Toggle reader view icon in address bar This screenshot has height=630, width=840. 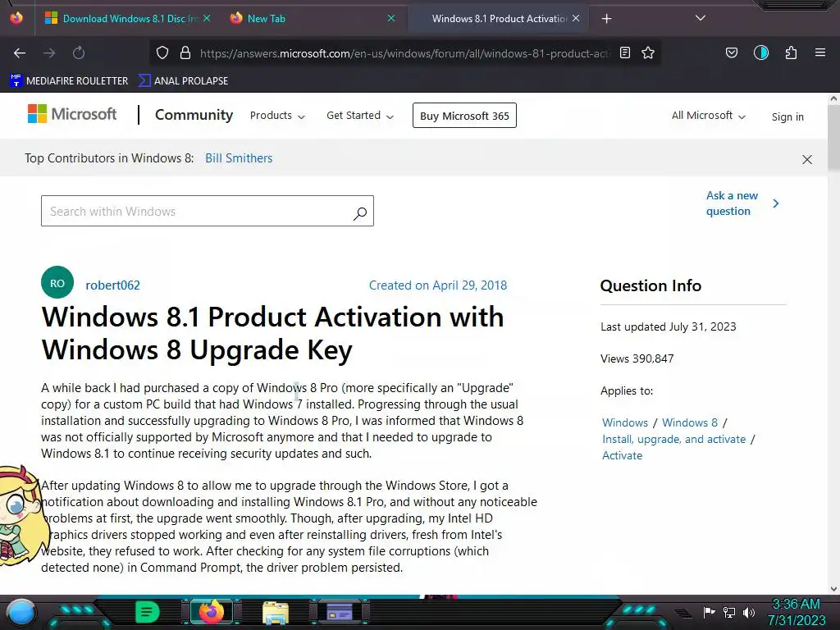coord(624,53)
